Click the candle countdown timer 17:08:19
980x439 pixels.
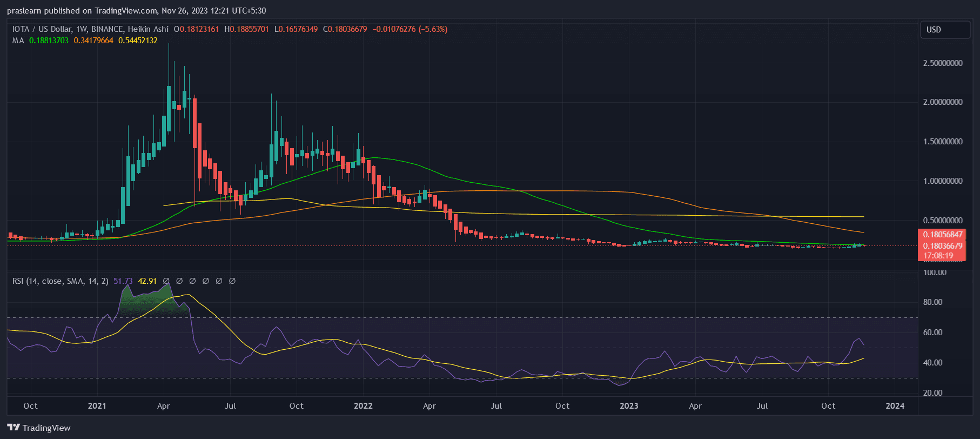point(938,255)
